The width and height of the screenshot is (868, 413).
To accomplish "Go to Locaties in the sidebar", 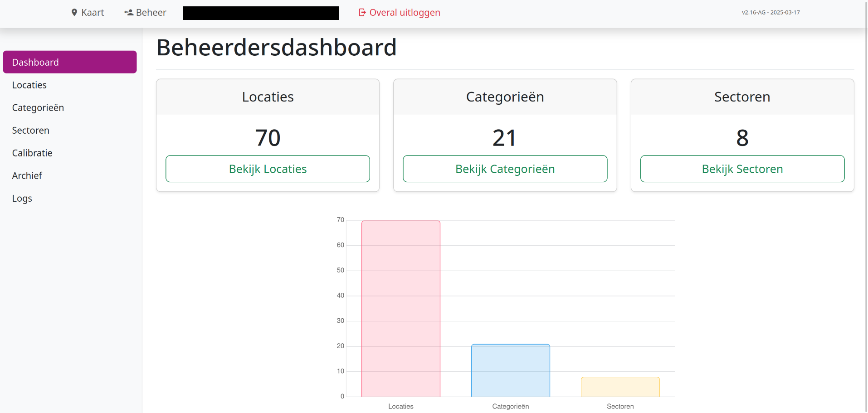I will [x=29, y=85].
